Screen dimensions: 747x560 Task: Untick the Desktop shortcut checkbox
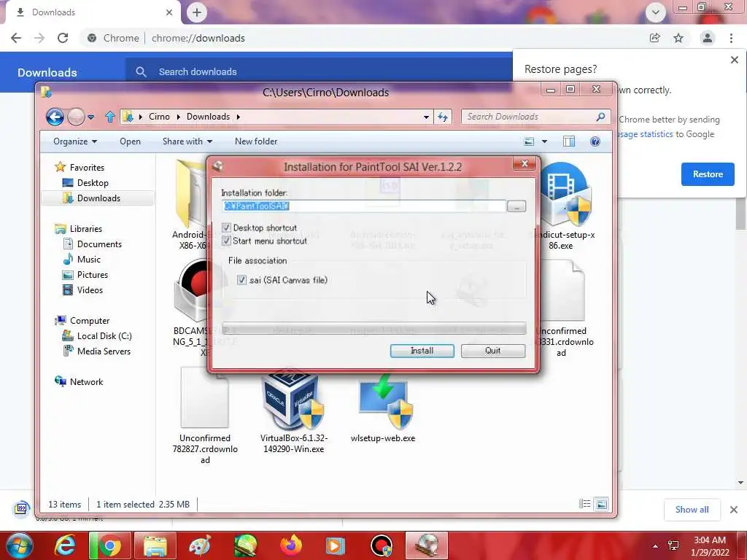point(226,227)
